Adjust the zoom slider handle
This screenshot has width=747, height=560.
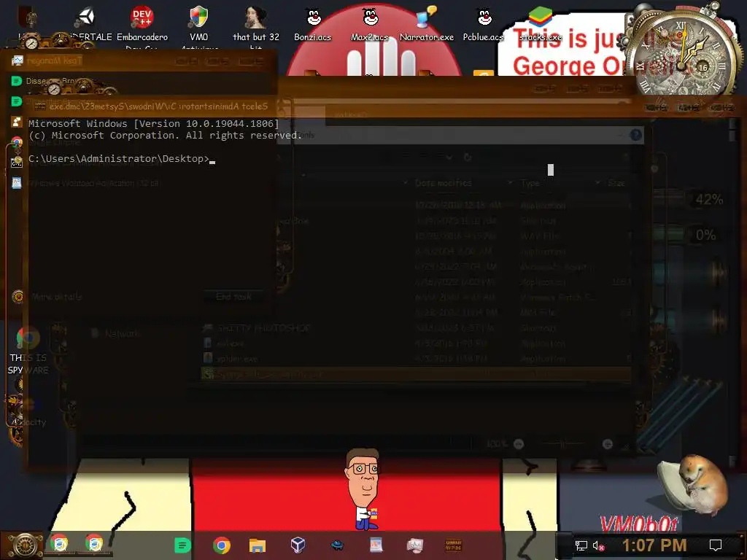[562, 444]
